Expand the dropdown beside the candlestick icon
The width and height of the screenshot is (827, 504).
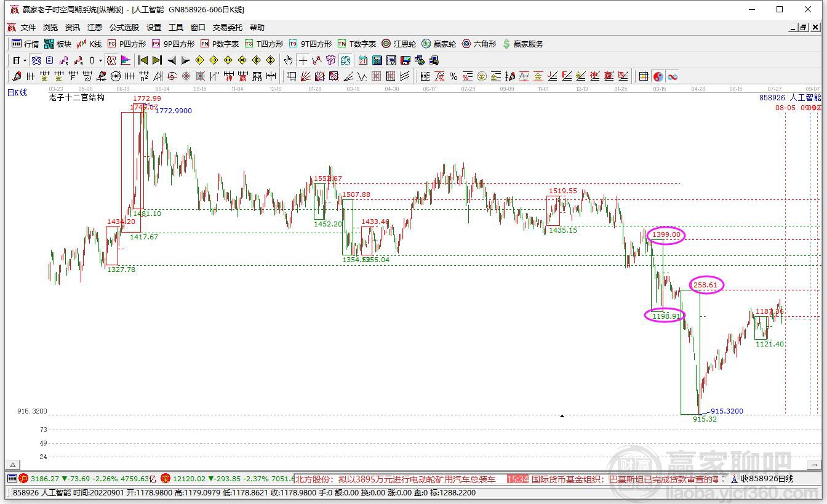click(100, 60)
